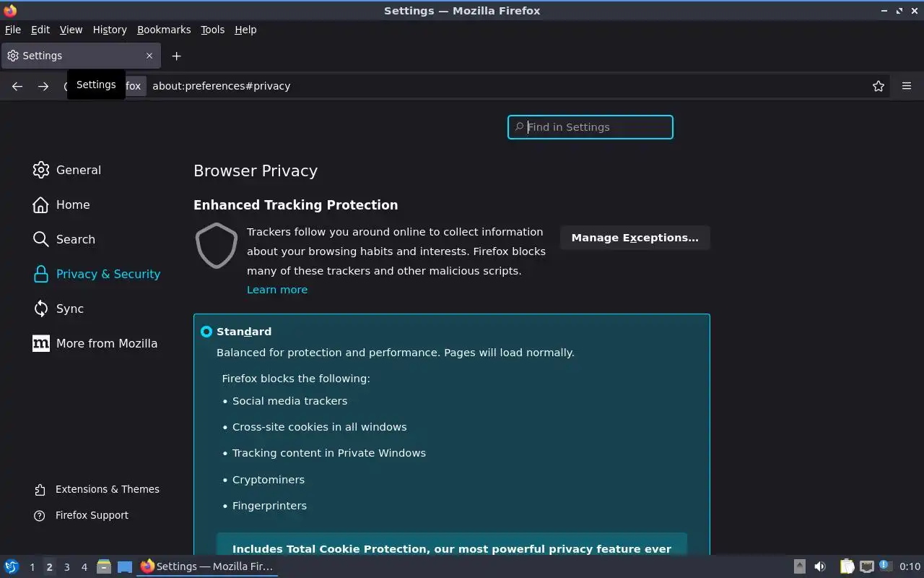Image resolution: width=924 pixels, height=578 pixels.
Task: Open the Tools menu
Action: tap(212, 30)
